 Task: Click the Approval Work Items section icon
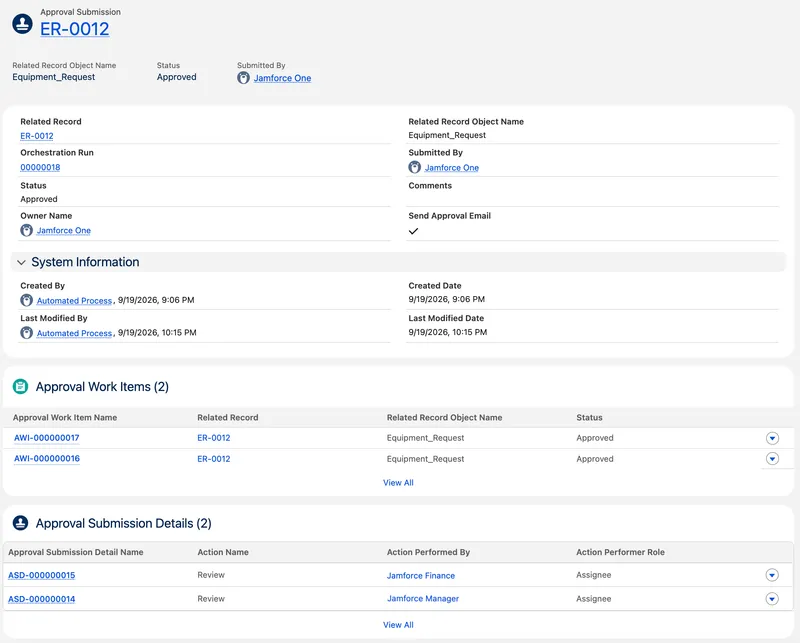[x=20, y=386]
